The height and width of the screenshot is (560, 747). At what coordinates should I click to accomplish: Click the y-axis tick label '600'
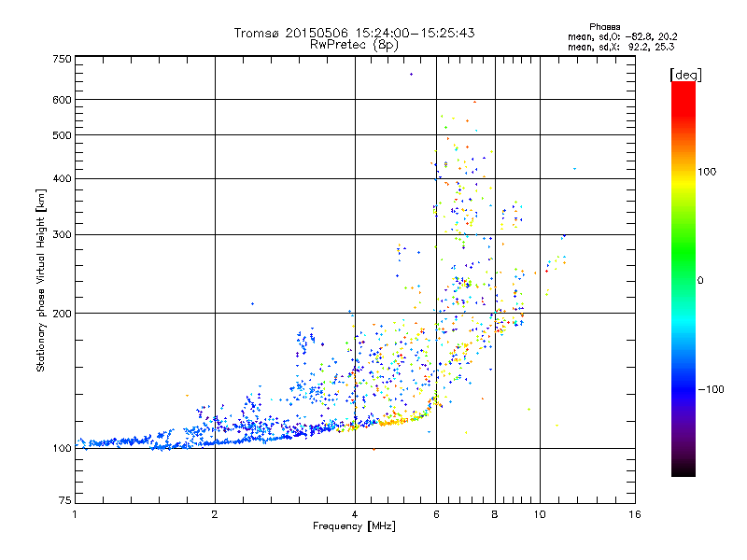click(x=62, y=100)
